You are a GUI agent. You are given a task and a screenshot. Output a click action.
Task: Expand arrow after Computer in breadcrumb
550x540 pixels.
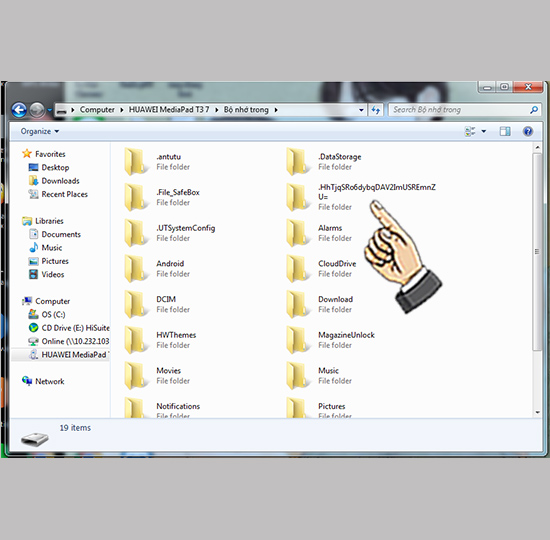tap(121, 110)
